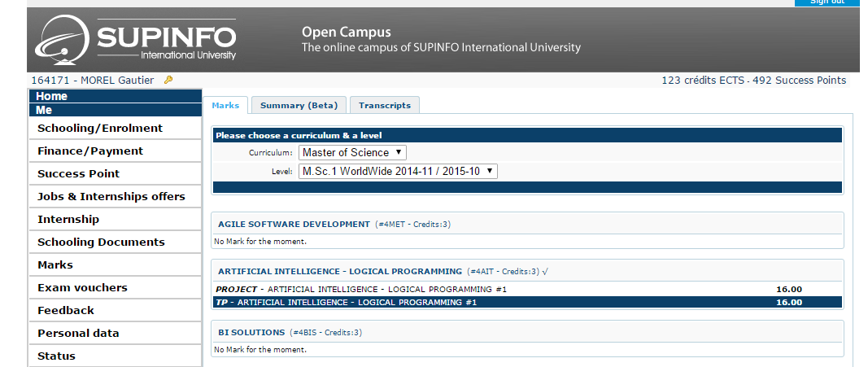Viewport: 868px width, 367px height.
Task: Click "No Mark for the moment." under BI SOLUTIONS
Action: [x=260, y=349]
